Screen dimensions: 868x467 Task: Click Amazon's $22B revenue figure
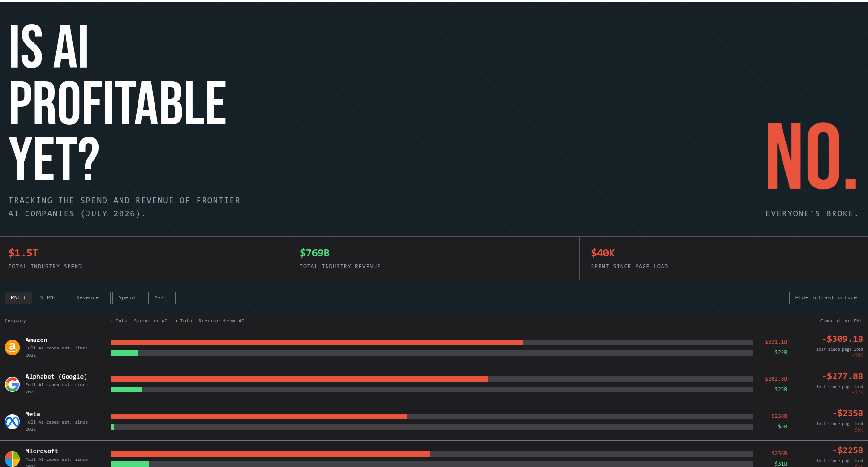click(781, 353)
